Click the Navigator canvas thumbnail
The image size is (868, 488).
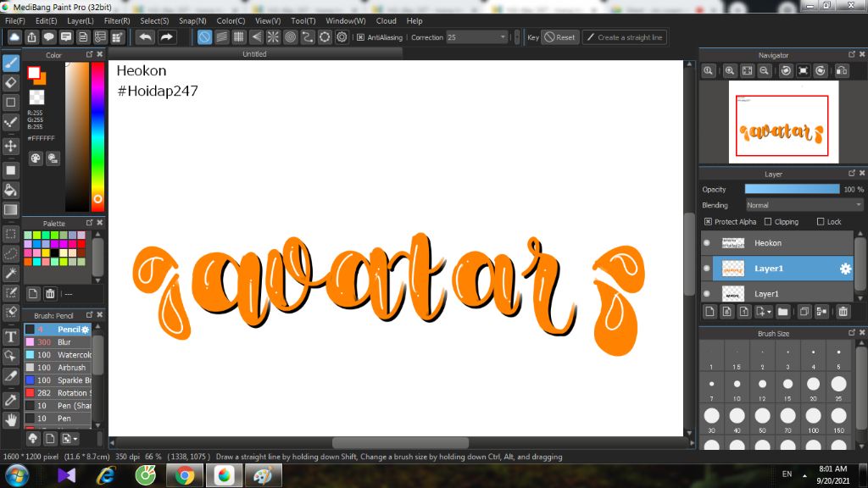coord(782,122)
